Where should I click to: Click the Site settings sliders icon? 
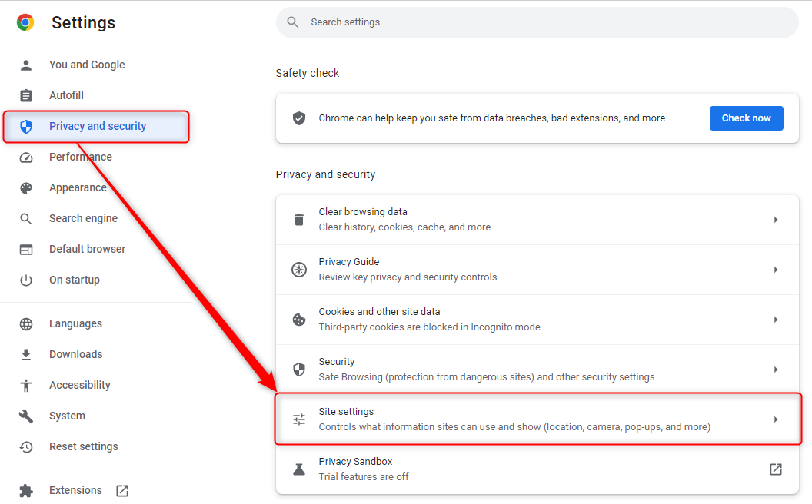[x=299, y=419]
